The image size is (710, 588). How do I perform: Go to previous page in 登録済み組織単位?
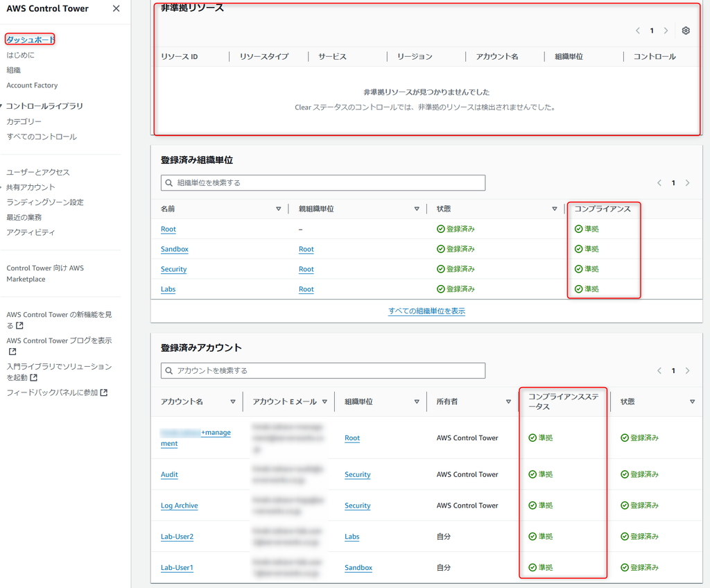coord(659,182)
